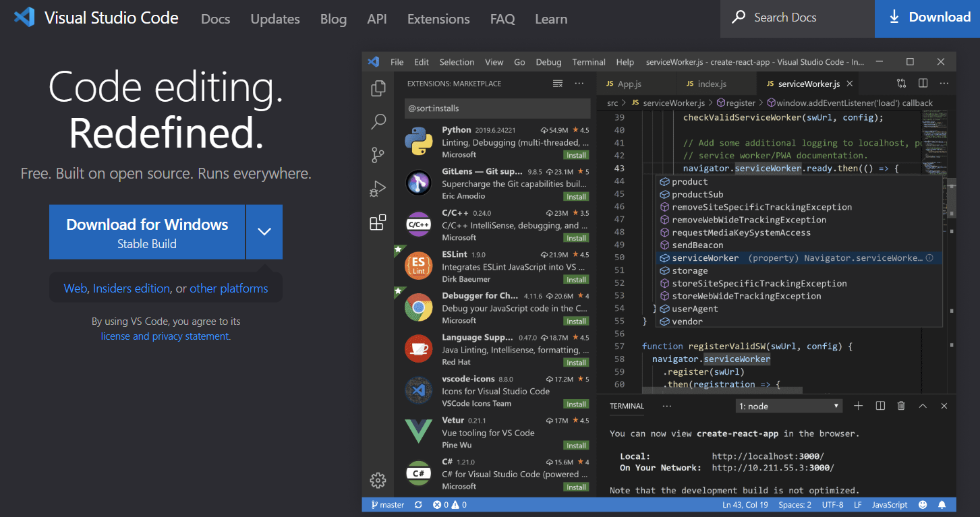Image resolution: width=980 pixels, height=517 pixels.
Task: Click the feedback smiley in status bar
Action: coord(922,505)
